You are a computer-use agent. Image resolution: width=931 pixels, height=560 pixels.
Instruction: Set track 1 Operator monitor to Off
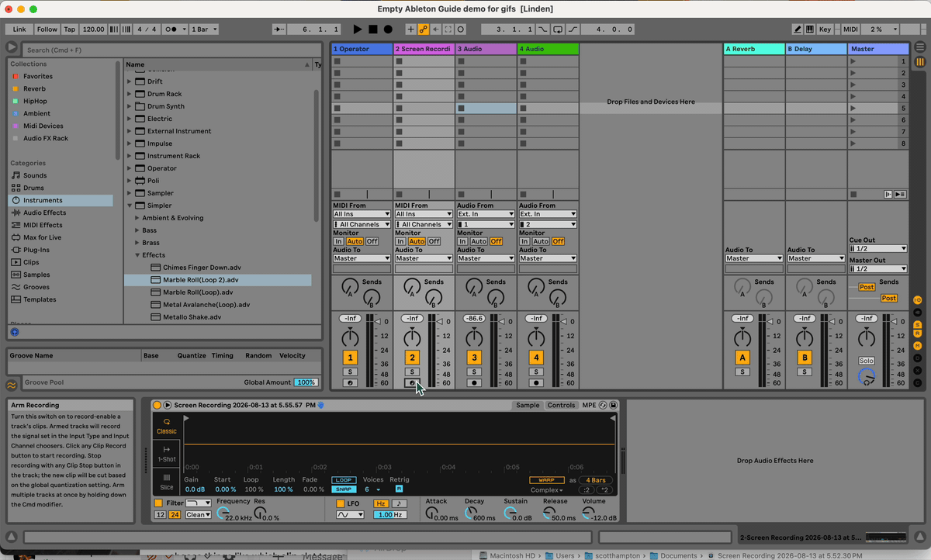pos(372,241)
